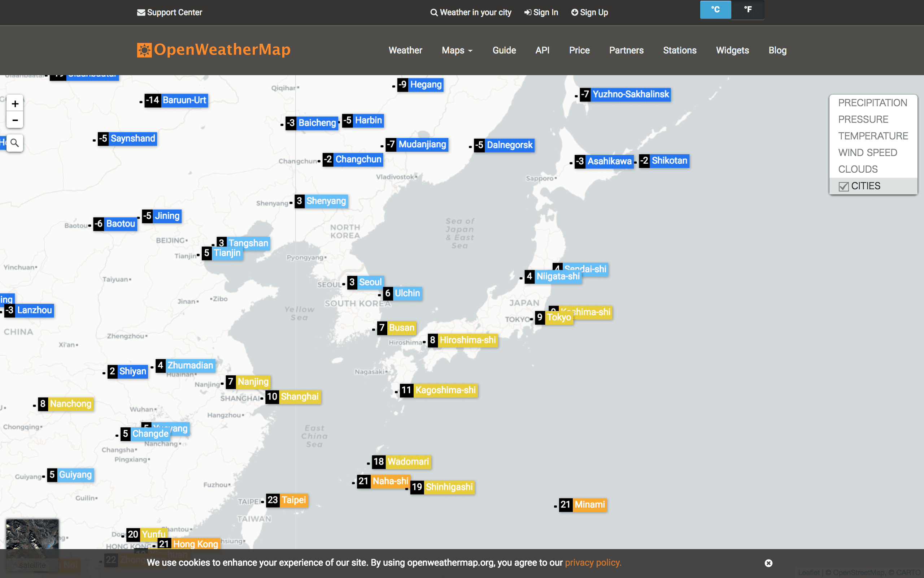Screen dimensions: 924x578
Task: Select the Shanghai city marker
Action: click(x=293, y=397)
